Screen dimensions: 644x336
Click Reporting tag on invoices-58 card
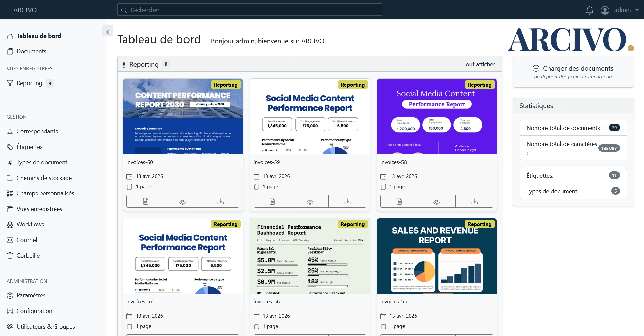tap(480, 85)
